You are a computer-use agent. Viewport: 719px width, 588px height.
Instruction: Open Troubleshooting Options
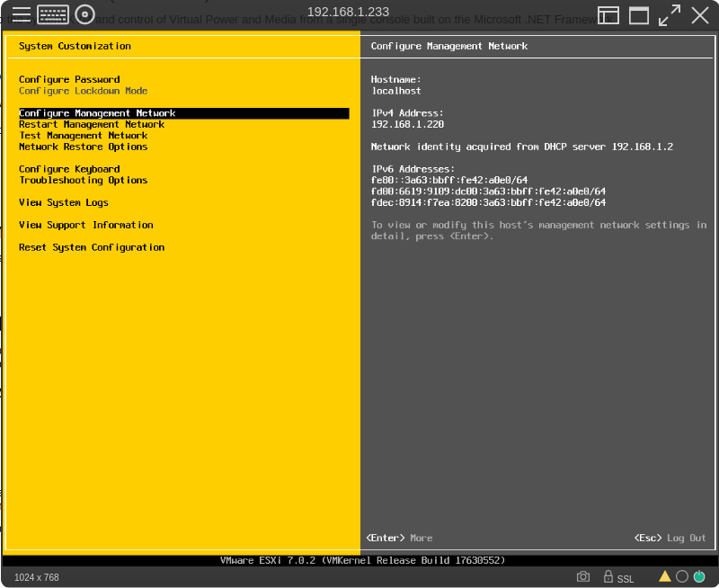pyautogui.click(x=83, y=181)
